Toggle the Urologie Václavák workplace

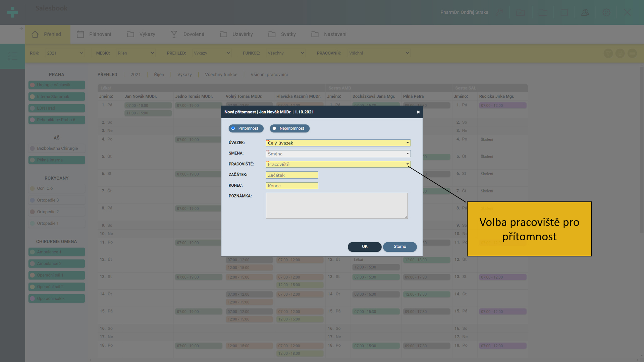56,85
